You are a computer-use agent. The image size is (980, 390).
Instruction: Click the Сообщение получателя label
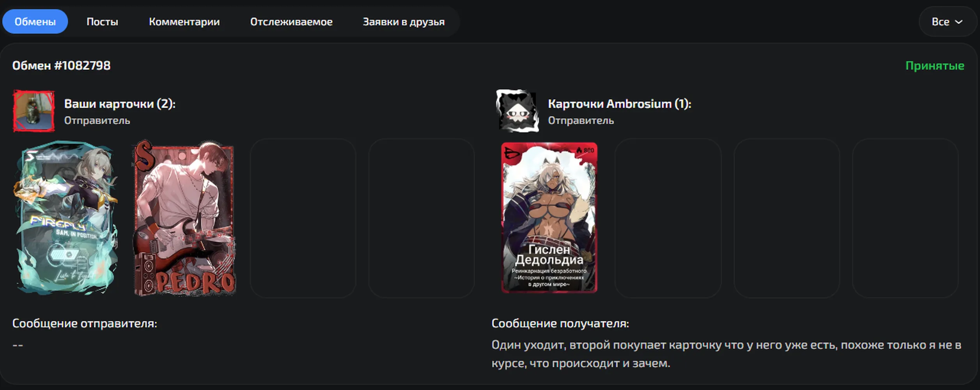(560, 323)
